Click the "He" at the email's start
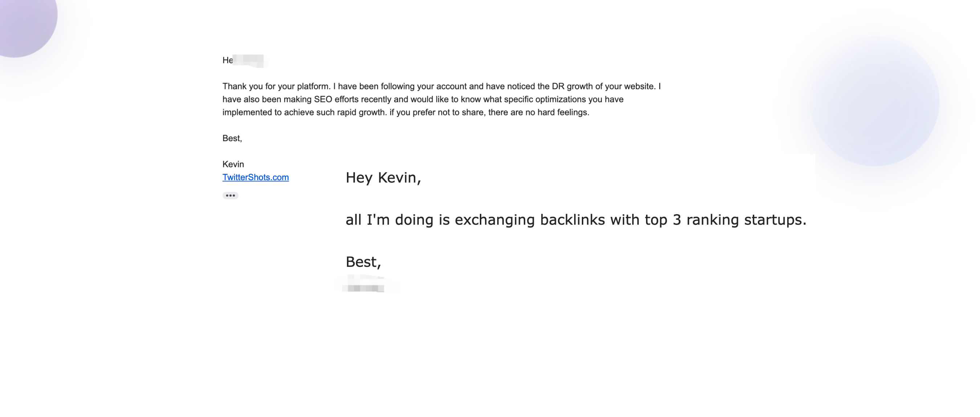 [x=227, y=61]
